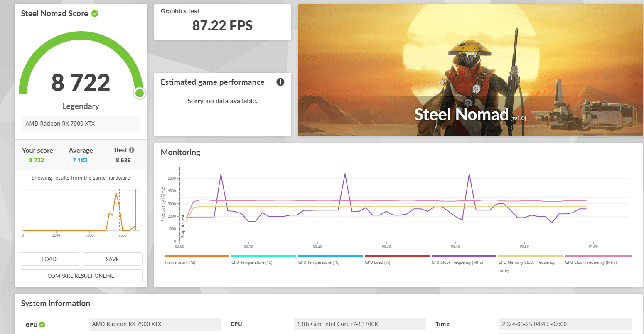The image size is (644, 334).
Task: Click the AMD Radeon RX 7900 XTX box under Legendary
Action: [x=81, y=124]
